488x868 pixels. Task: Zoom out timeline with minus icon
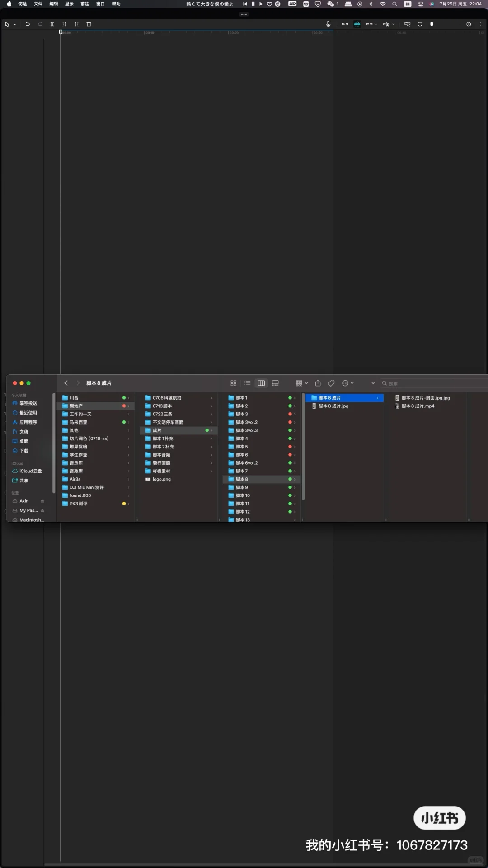pyautogui.click(x=420, y=24)
